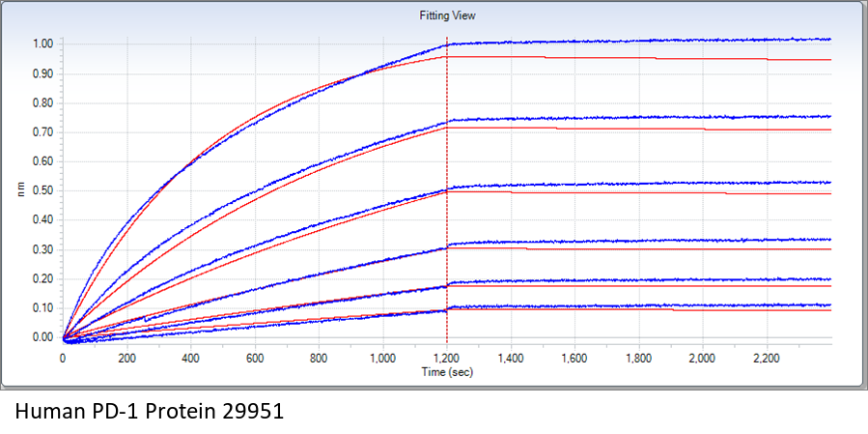Viewport: 868px width, 434px height.
Task: Click the 1,000 x-axis tick label
Action: pyautogui.click(x=382, y=358)
